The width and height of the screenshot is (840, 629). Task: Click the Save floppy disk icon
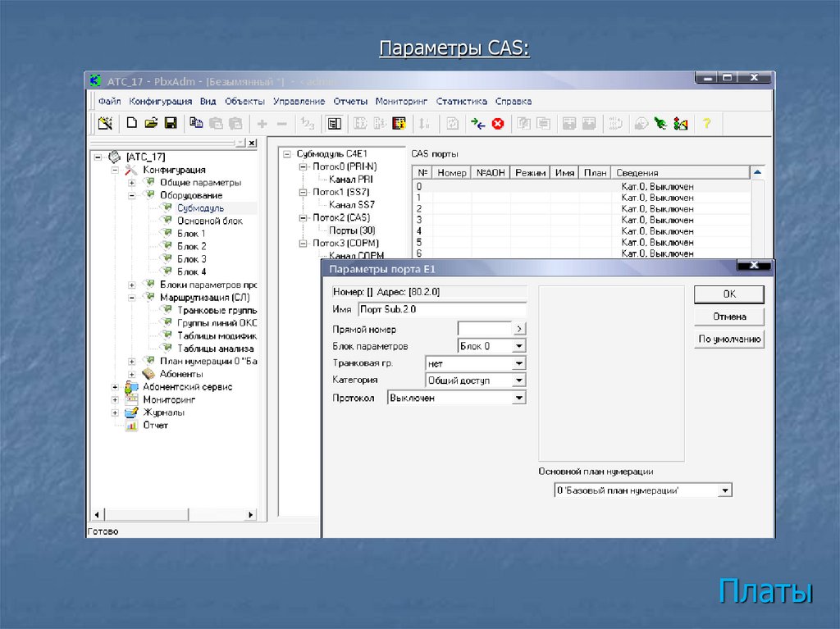[x=171, y=124]
